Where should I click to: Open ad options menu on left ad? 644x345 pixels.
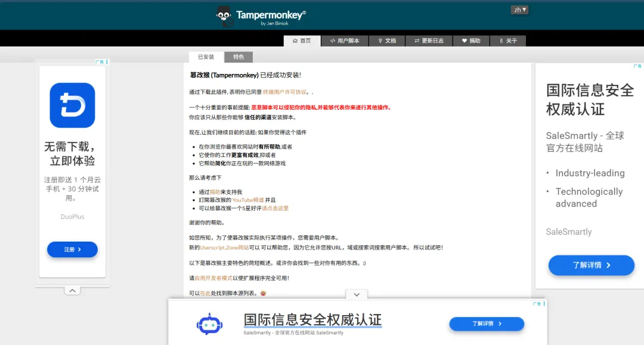point(107,61)
